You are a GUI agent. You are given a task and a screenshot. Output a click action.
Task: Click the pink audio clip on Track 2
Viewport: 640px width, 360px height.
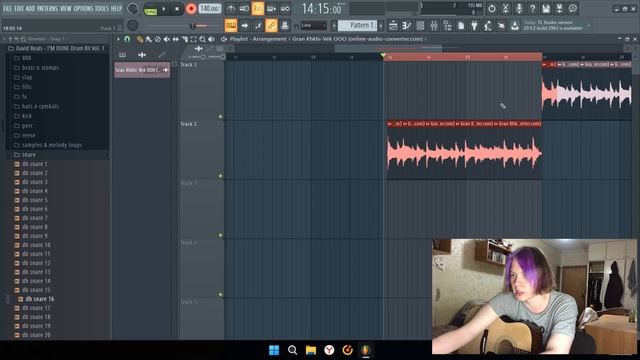[464, 149]
